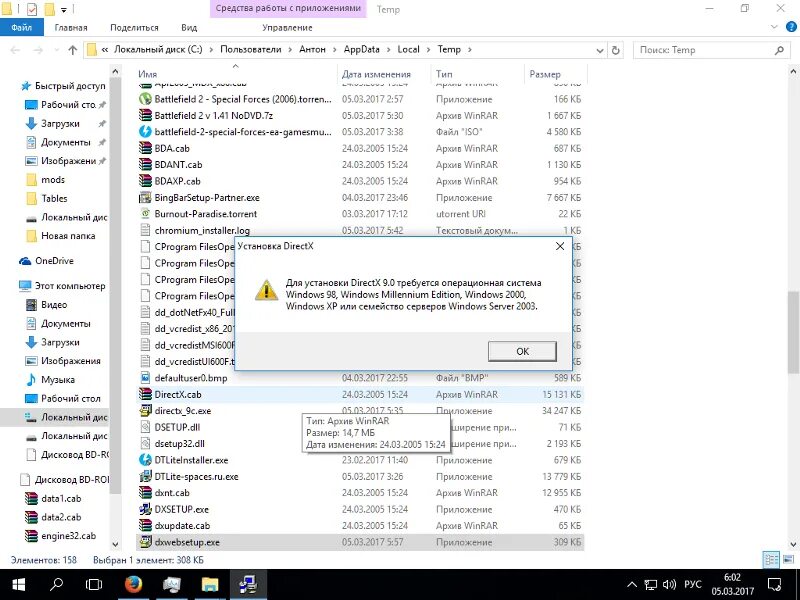This screenshot has width=800, height=600.
Task: Open Новая папка in navigation pane
Action: tap(68, 236)
